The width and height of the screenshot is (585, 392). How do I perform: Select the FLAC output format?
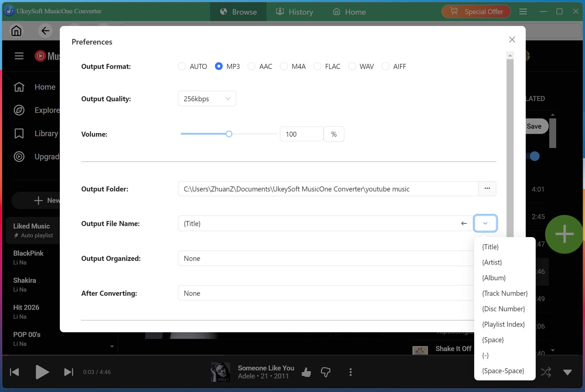pos(317,66)
